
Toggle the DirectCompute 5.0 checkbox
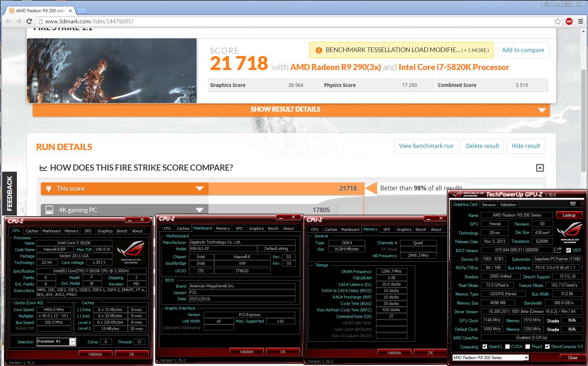pyautogui.click(x=547, y=347)
